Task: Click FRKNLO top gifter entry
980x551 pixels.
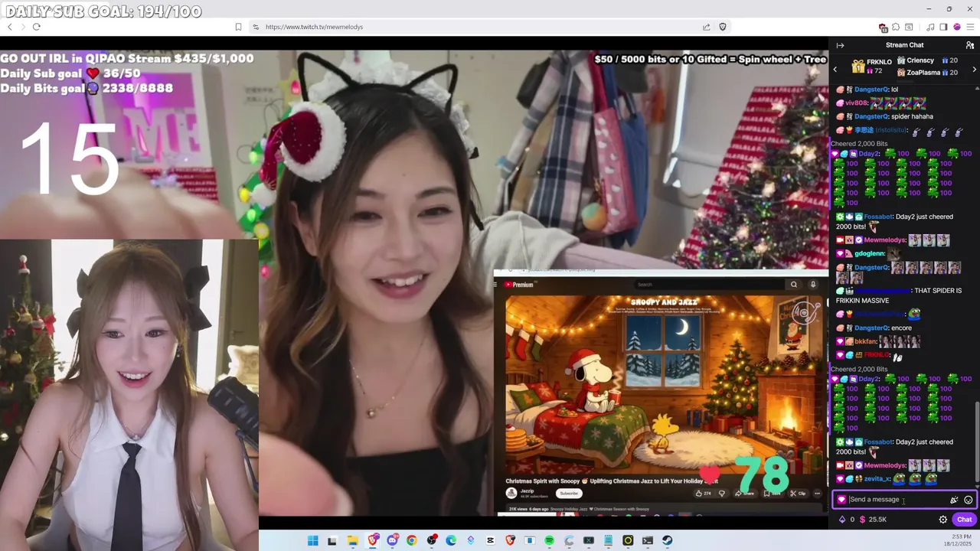Action: point(871,66)
